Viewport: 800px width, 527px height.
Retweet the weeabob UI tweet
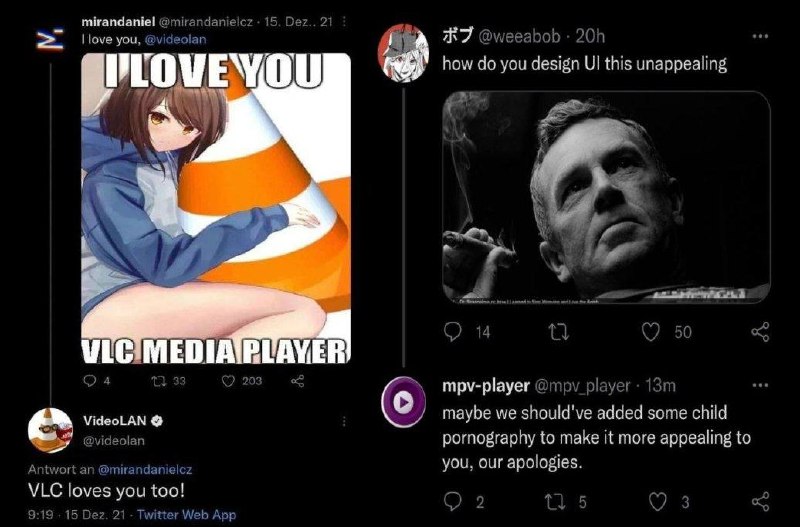point(559,332)
